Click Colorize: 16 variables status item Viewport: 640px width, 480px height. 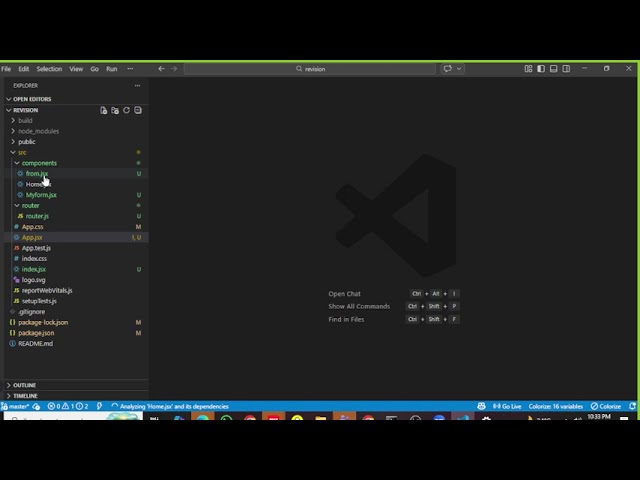pos(556,407)
